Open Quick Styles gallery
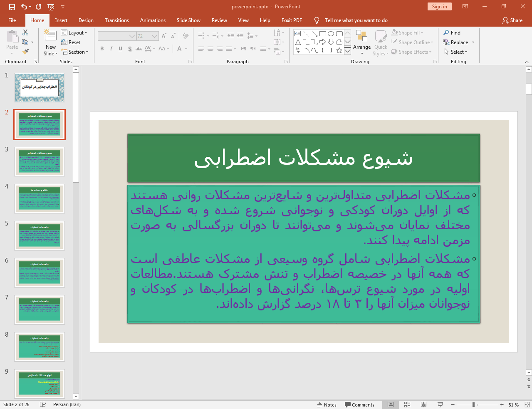This screenshot has width=532, height=409. [x=381, y=42]
